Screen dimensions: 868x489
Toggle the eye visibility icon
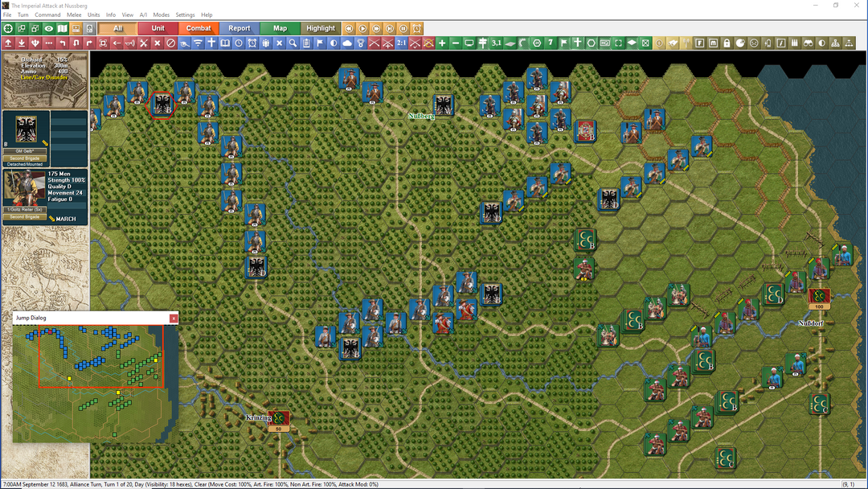point(49,28)
